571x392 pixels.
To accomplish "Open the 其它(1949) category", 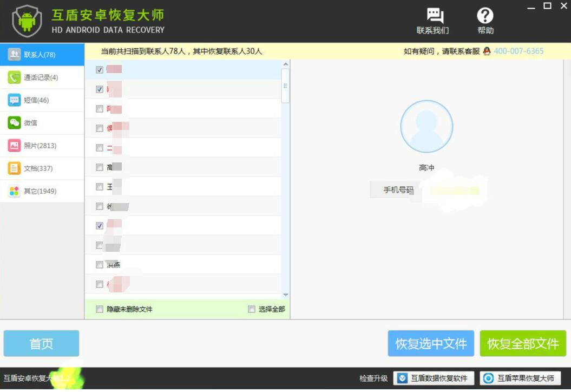I will (x=42, y=191).
